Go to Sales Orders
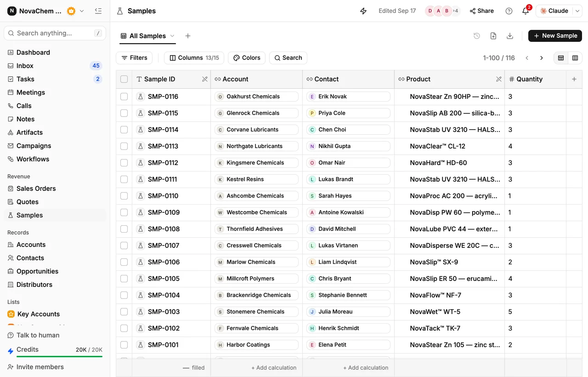Viewport: 588px width, 377px height. tap(55, 188)
